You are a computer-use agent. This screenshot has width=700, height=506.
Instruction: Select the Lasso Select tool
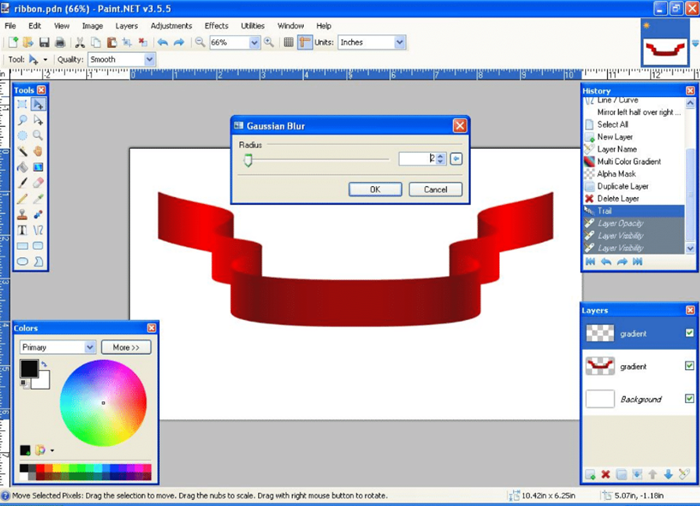click(22, 120)
